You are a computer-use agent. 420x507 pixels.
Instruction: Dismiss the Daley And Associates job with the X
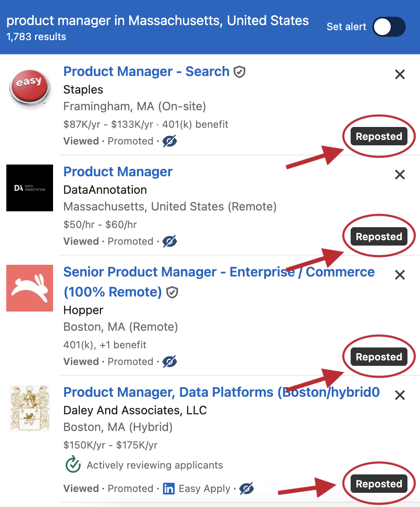pos(400,395)
